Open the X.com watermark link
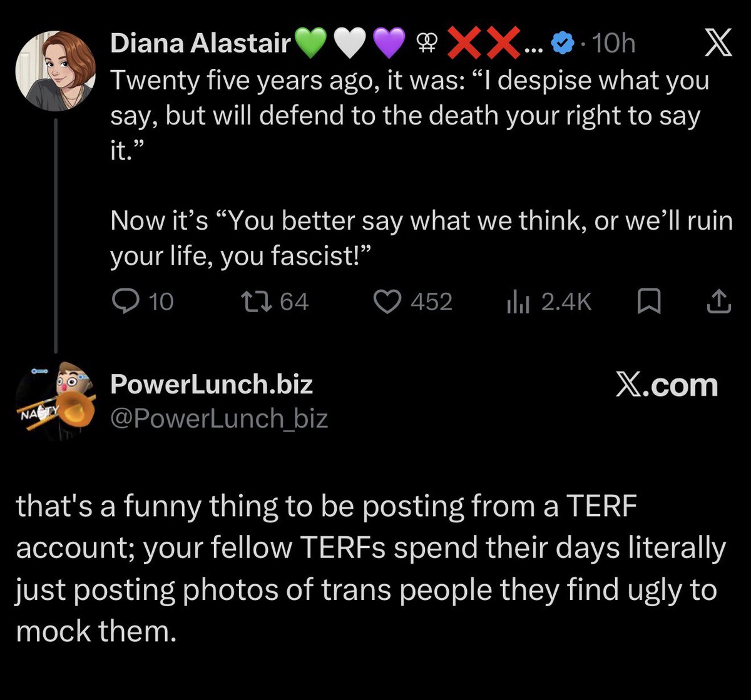Screen dimensions: 751x700 [667, 385]
